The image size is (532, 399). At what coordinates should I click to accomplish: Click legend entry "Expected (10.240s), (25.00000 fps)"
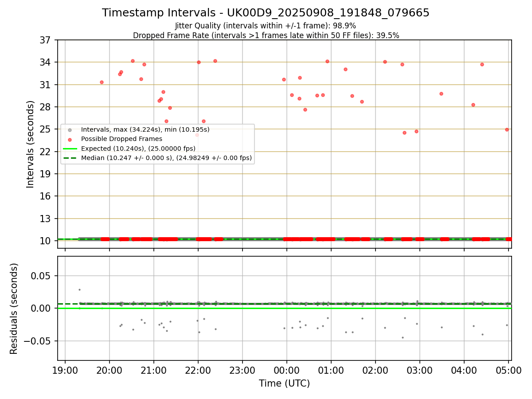(138, 148)
